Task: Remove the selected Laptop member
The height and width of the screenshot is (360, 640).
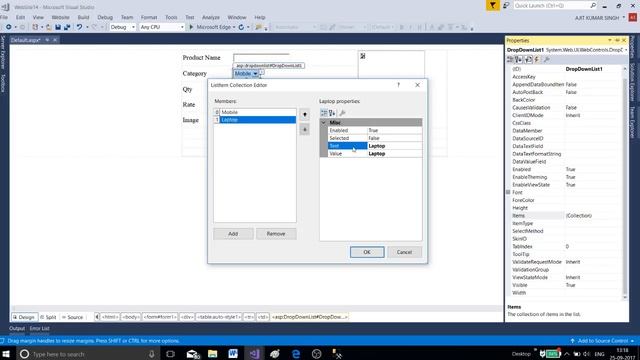Action: pos(276,234)
